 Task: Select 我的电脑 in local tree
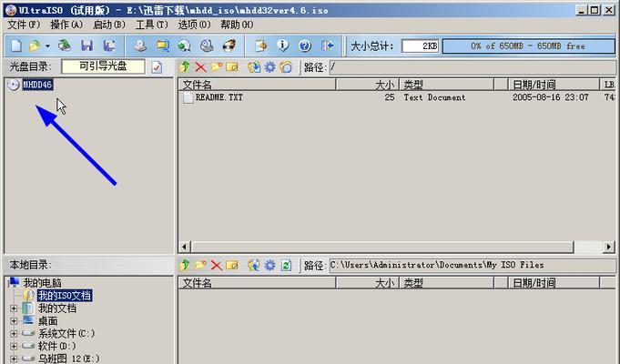click(42, 283)
